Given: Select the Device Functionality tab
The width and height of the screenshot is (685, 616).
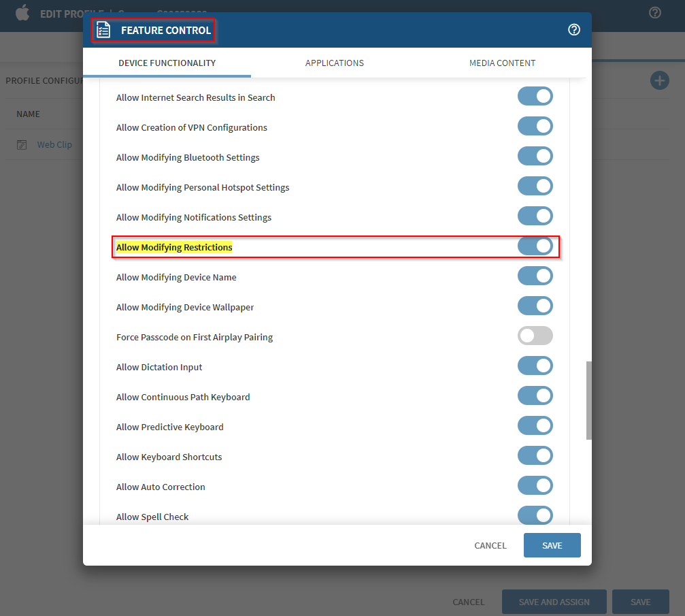Looking at the screenshot, I should tap(167, 63).
